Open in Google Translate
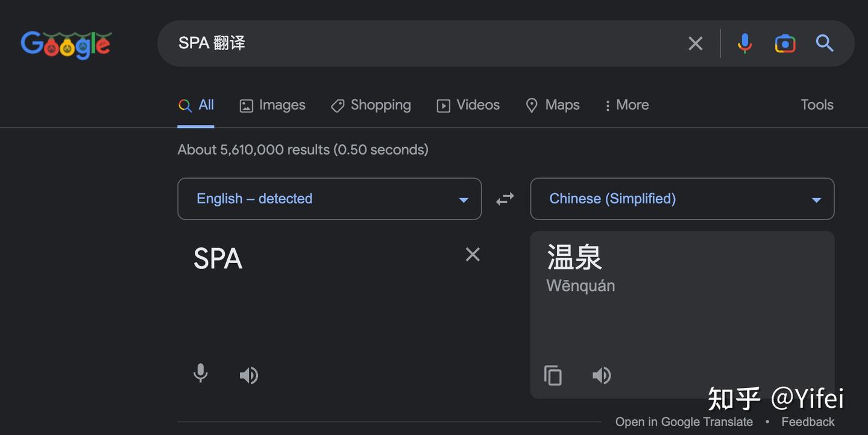Viewport: 868px width, 435px height. point(684,422)
